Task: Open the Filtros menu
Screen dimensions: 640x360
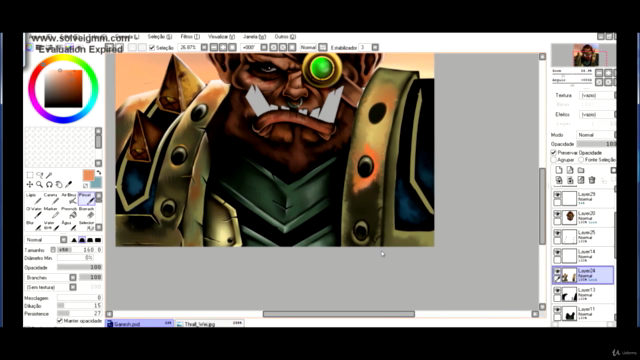Action: coord(190,37)
